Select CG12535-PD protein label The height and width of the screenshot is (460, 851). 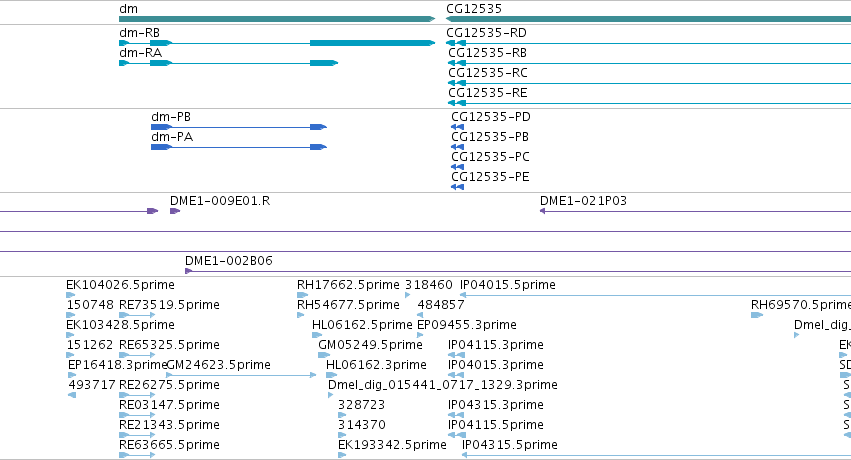[x=491, y=117]
